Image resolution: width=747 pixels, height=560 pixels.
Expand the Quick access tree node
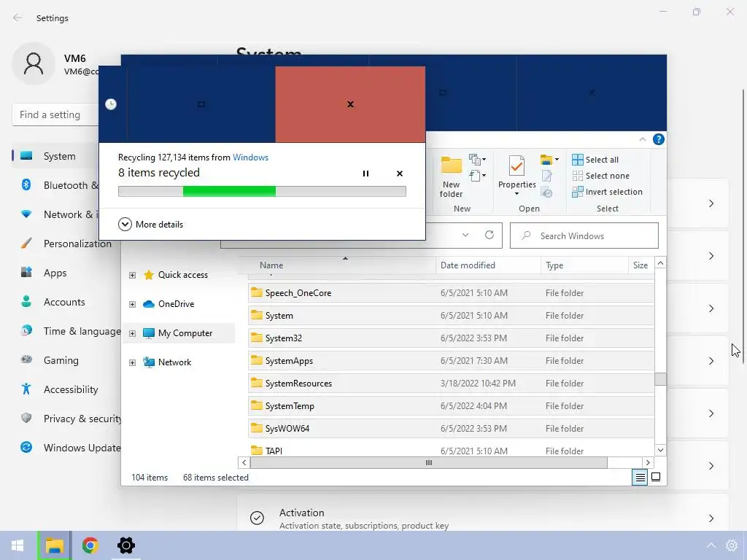pyautogui.click(x=133, y=275)
